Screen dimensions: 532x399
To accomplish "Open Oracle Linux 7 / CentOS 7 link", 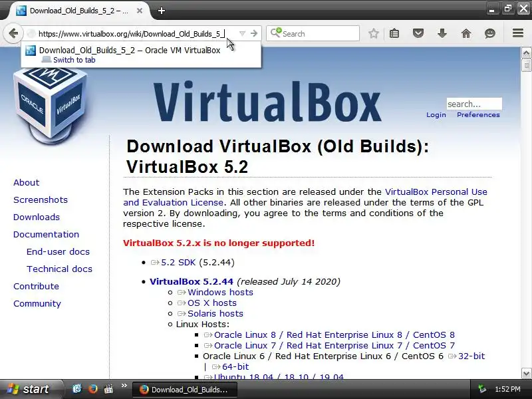I will tap(334, 345).
